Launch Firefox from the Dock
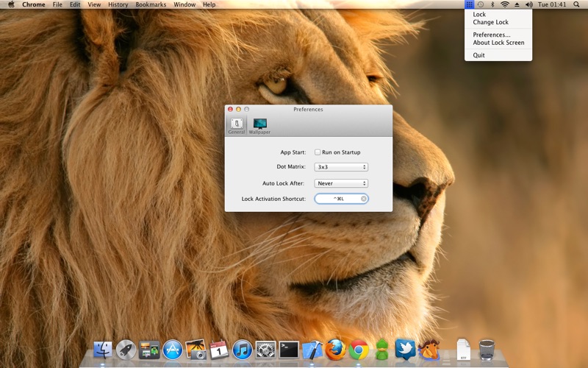 tap(335, 349)
